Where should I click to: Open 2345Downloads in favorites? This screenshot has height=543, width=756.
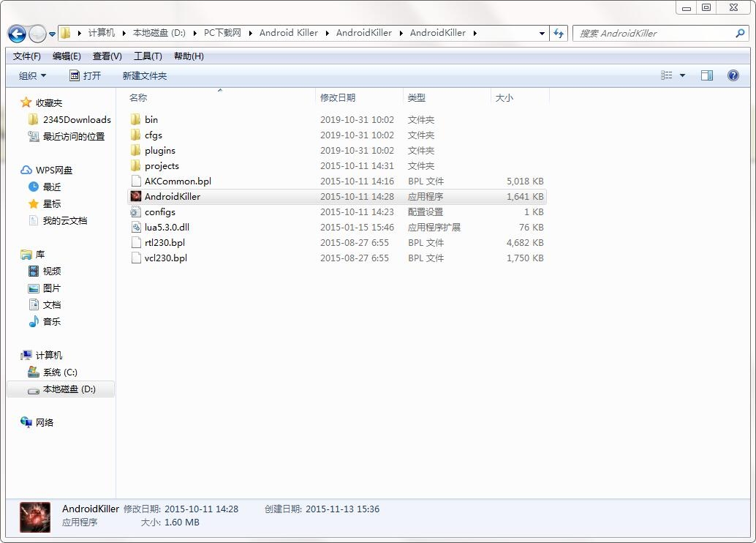pos(70,120)
